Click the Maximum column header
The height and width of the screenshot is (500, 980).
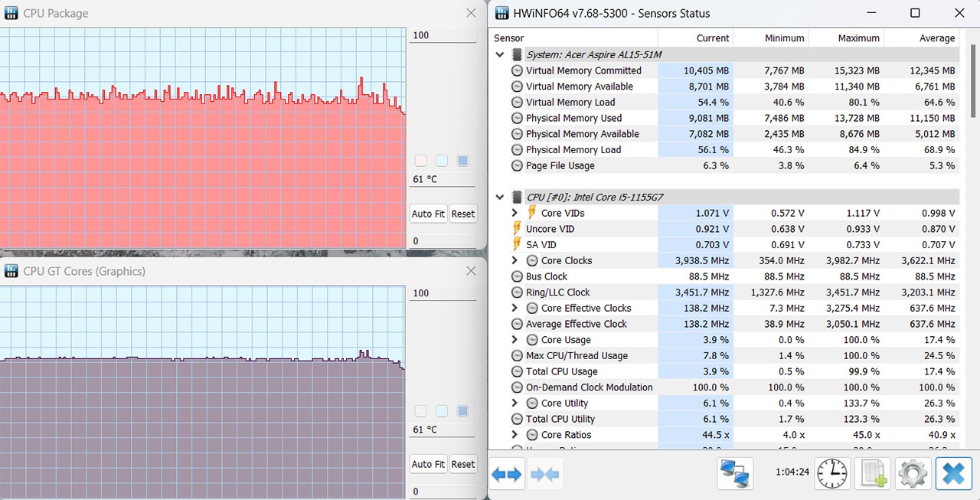pos(858,38)
